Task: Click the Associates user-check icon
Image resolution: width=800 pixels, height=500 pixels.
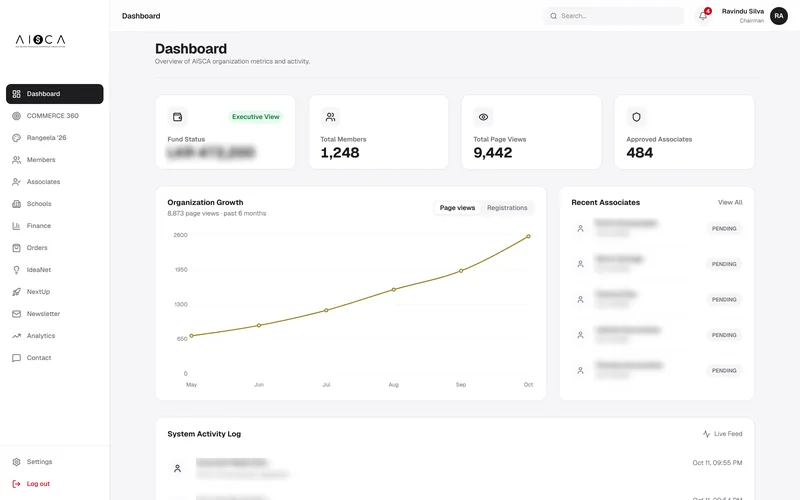Action: point(16,182)
